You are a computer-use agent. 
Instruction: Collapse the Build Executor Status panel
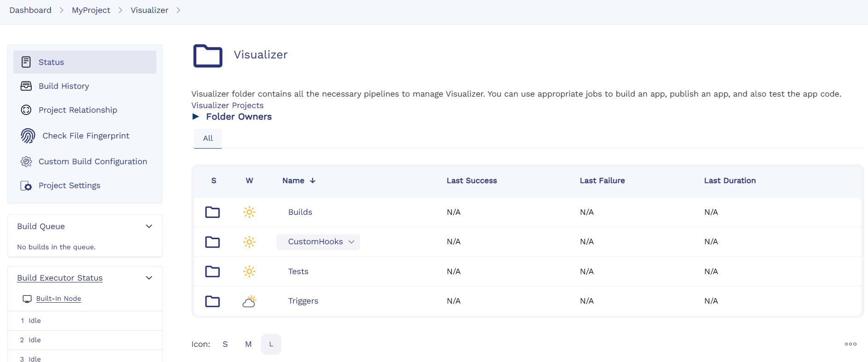pyautogui.click(x=149, y=278)
